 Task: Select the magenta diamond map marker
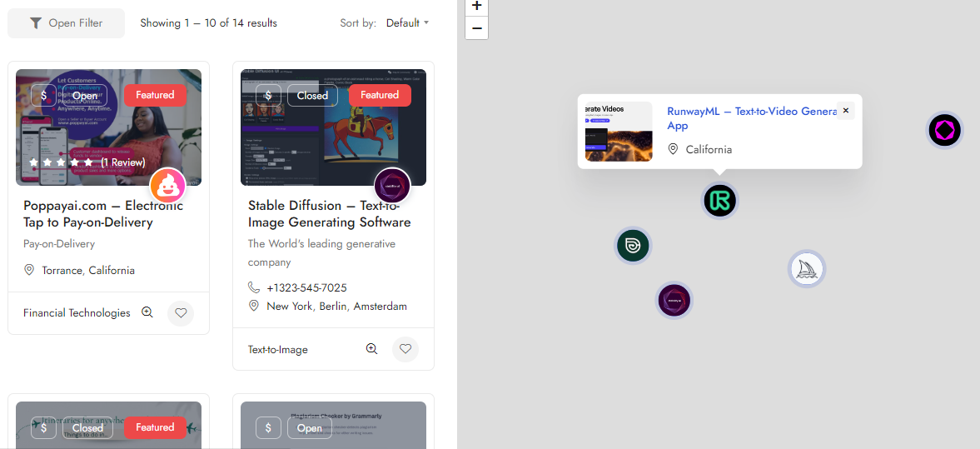[x=944, y=131]
